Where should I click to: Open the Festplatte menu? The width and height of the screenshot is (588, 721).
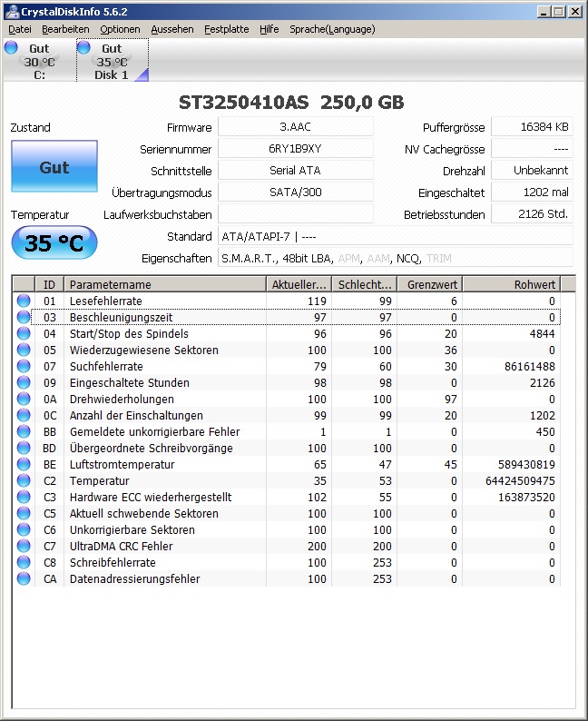click(227, 29)
